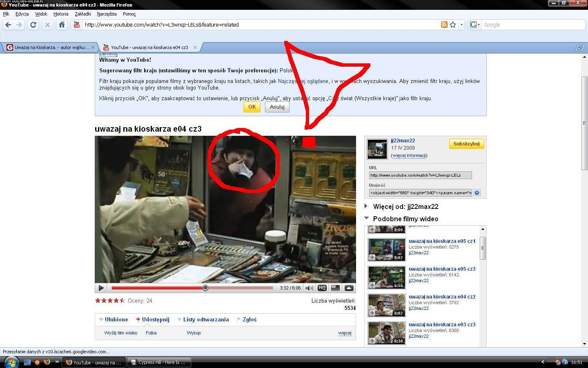The height and width of the screenshot is (368, 588).
Task: Click the browser Reload button
Action: click(x=33, y=25)
